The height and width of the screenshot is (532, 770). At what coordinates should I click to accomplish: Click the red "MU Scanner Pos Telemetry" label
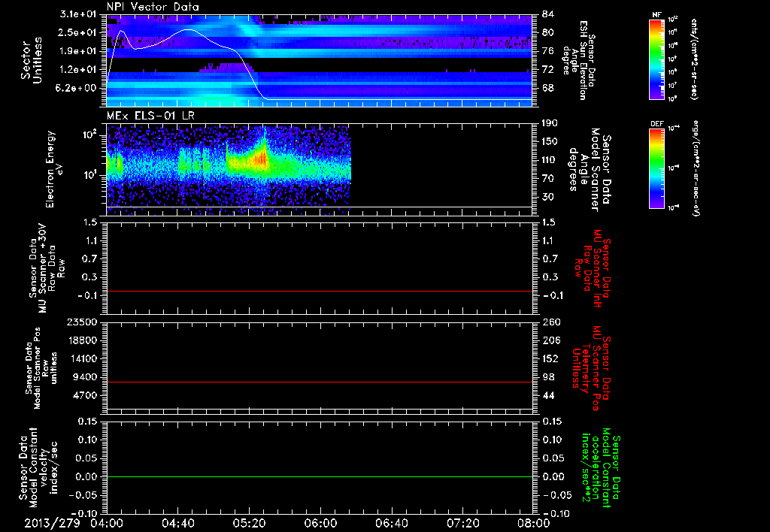[x=591, y=368]
